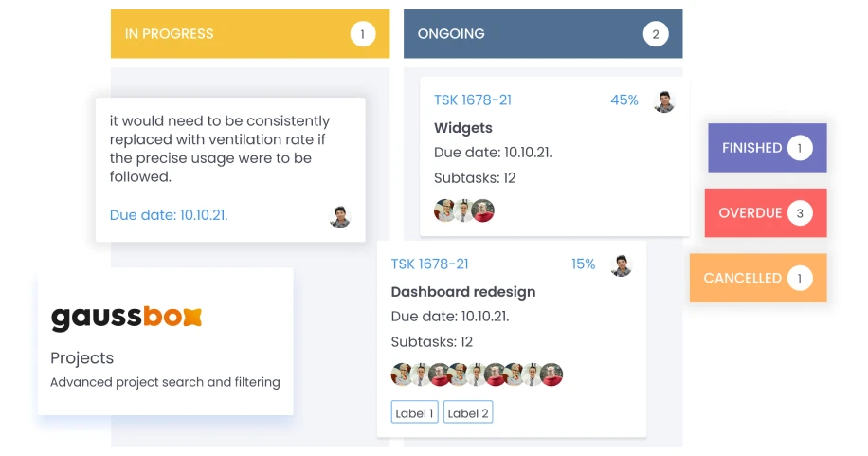Click the member avatars row on Dashboard redesign
Viewport: 868px width, 456px height.
(x=477, y=374)
